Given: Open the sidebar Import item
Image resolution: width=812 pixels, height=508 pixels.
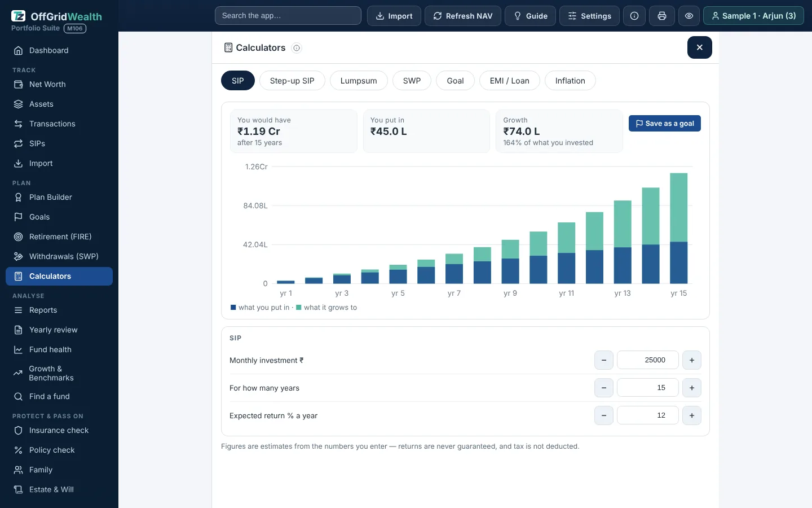Looking at the screenshot, I should tap(59, 163).
